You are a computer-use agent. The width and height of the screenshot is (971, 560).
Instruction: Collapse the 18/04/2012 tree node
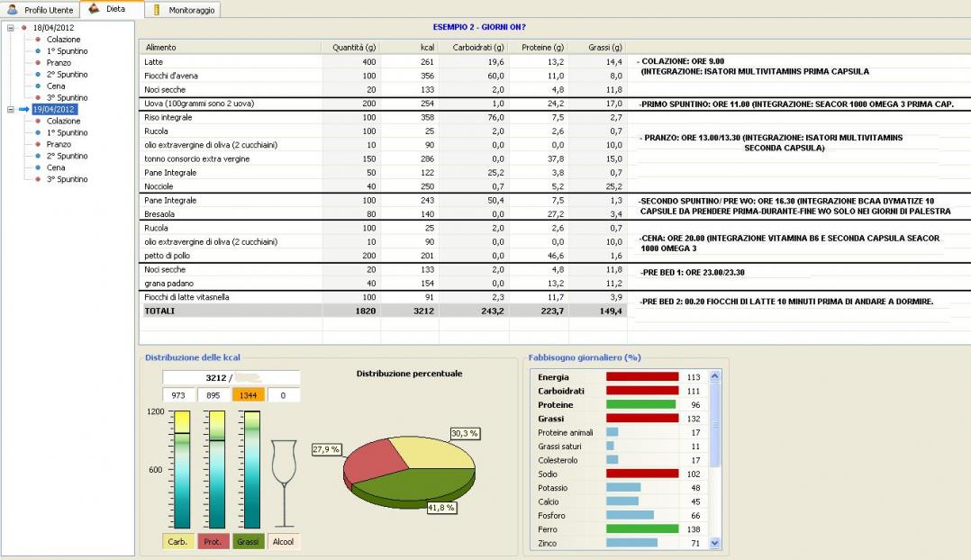tap(10, 28)
